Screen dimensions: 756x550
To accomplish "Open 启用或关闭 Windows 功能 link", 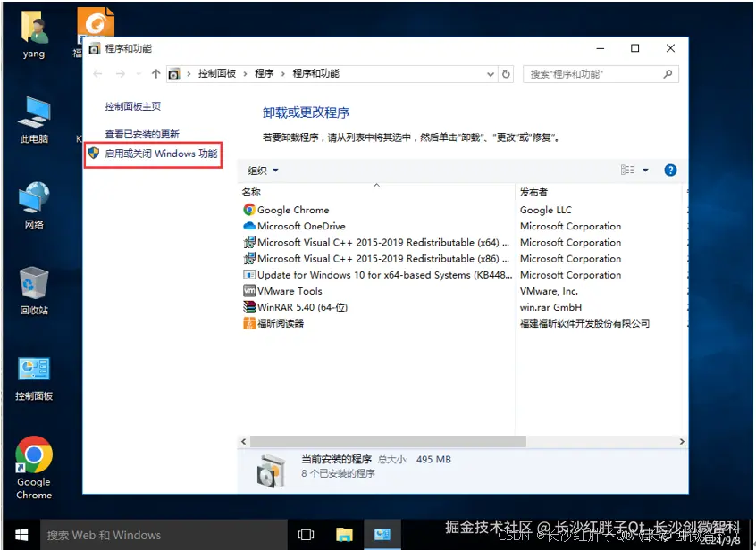I will tap(161, 154).
